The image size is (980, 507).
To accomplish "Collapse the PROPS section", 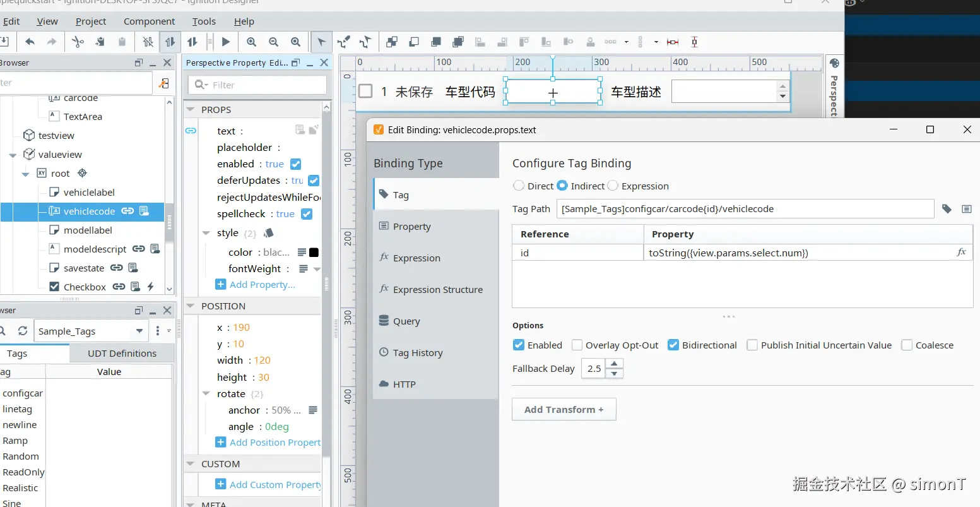I will point(191,109).
